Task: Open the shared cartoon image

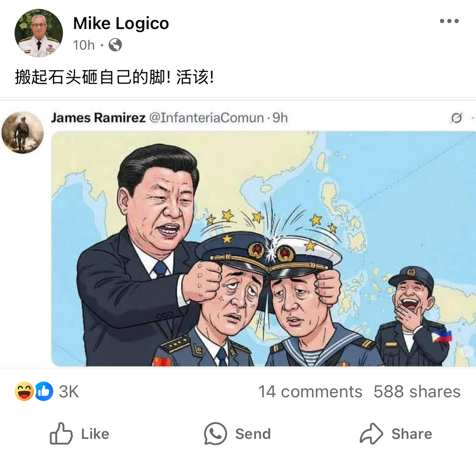Action: tap(264, 248)
